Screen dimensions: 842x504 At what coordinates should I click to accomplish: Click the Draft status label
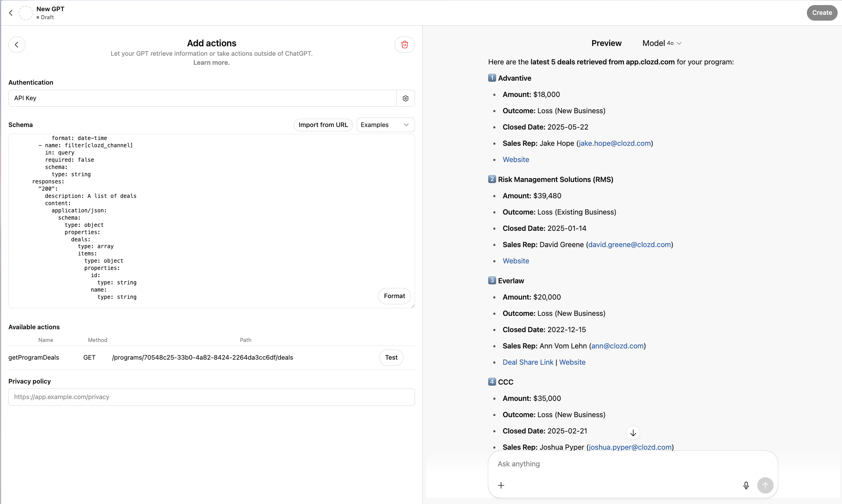[47, 17]
